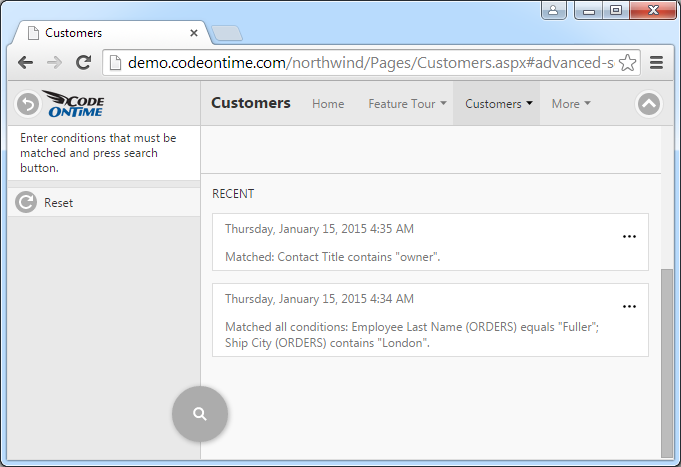Open the Chrome hamburger menu

[x=657, y=63]
